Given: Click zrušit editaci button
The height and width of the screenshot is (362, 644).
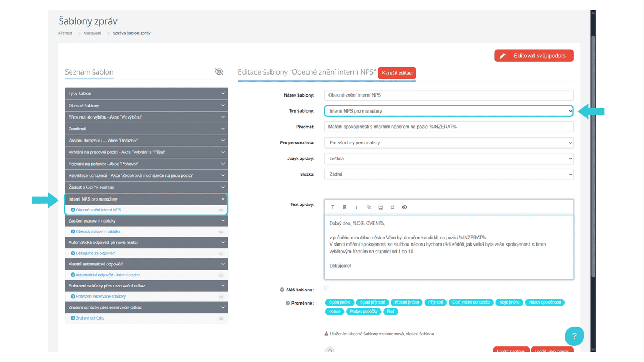Looking at the screenshot, I should click(x=397, y=72).
